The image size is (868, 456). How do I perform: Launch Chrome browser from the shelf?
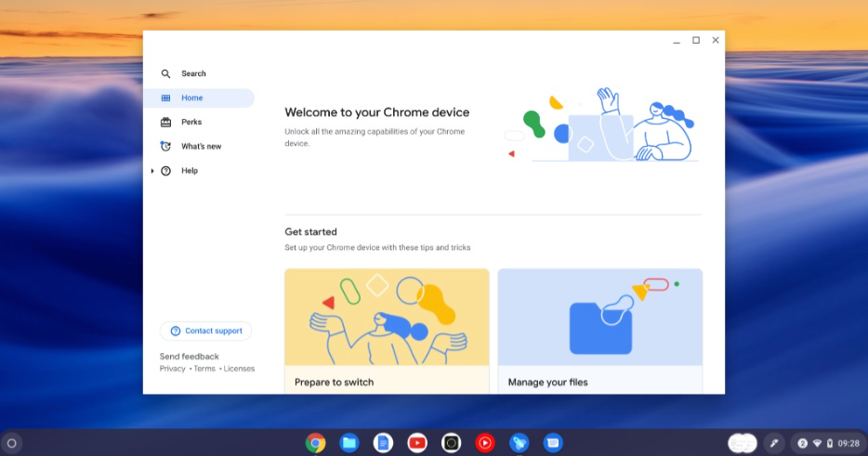pos(316,443)
